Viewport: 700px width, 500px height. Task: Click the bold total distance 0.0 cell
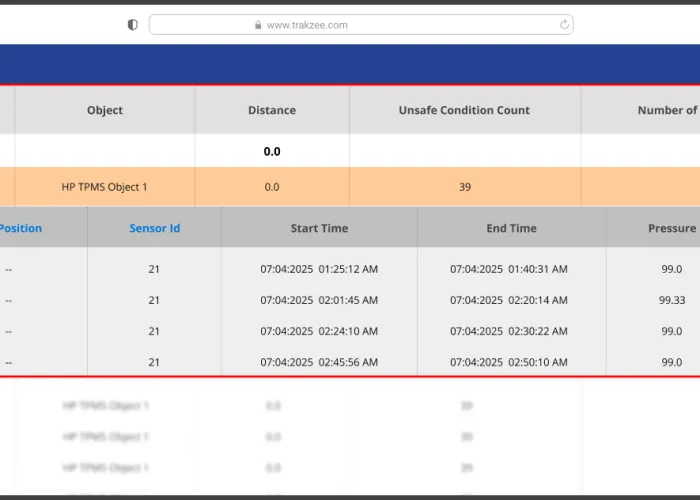(272, 152)
